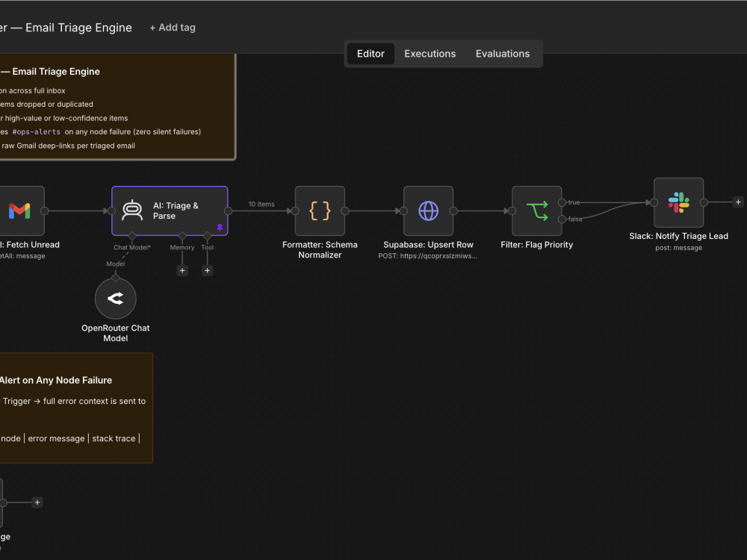The image size is (747, 560).
Task: Add a Memory sub-node with the plus
Action: (x=182, y=270)
